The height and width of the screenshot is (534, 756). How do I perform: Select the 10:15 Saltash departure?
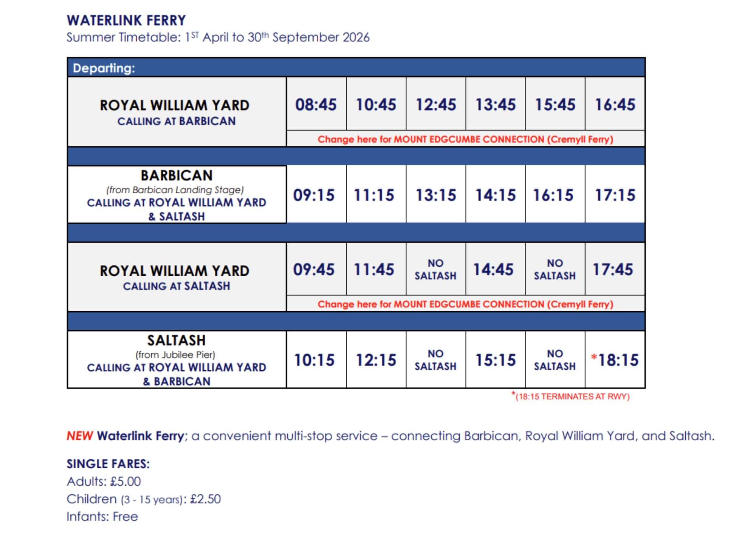point(314,360)
